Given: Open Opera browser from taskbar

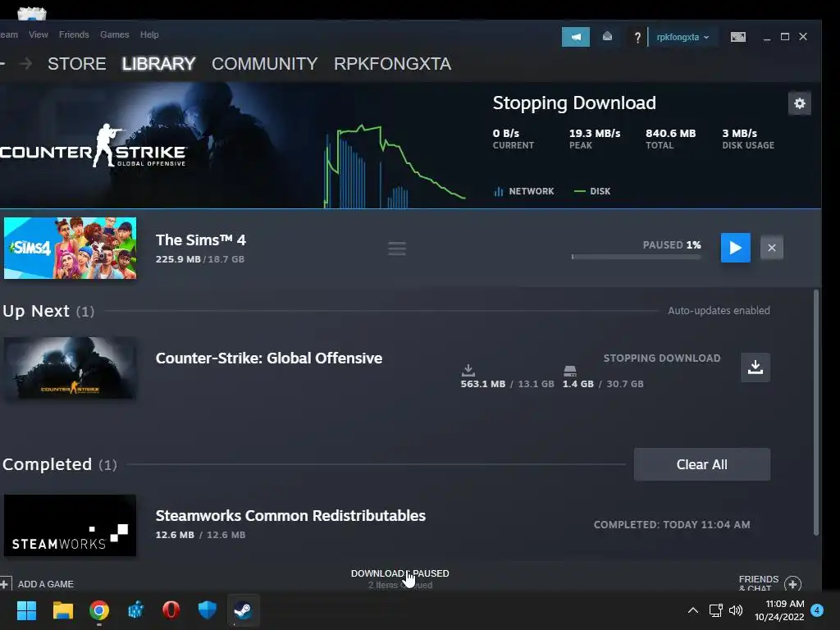Looking at the screenshot, I should (x=171, y=609).
